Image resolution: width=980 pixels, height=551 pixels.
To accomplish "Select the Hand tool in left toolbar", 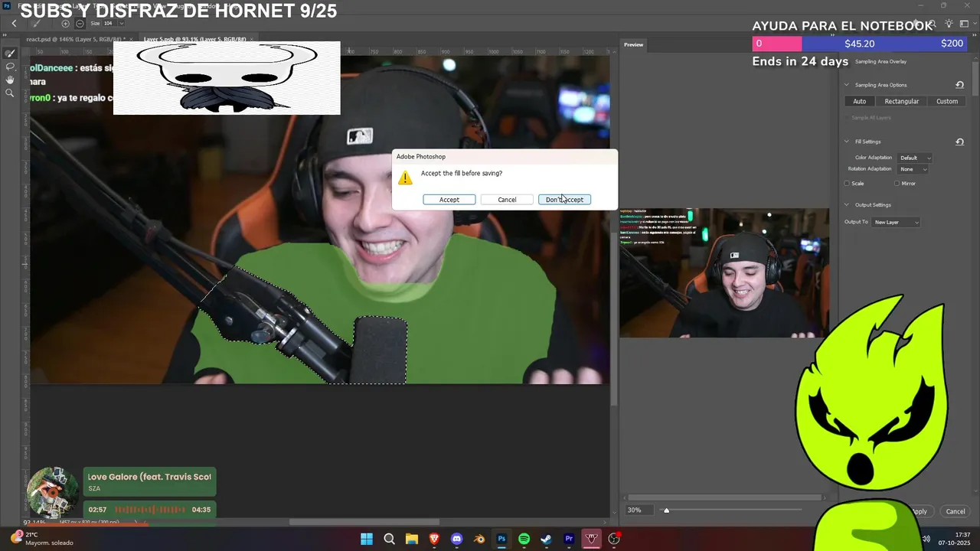I will [x=10, y=80].
